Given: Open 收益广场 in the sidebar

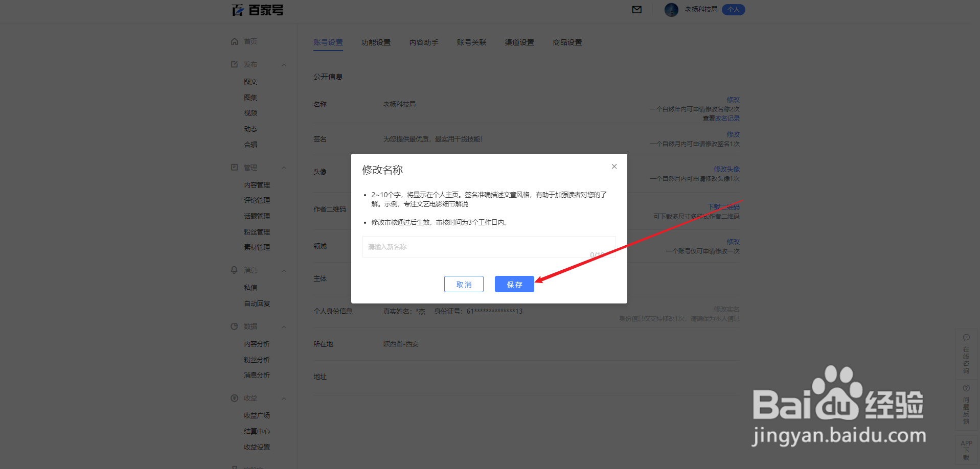Looking at the screenshot, I should coord(257,415).
